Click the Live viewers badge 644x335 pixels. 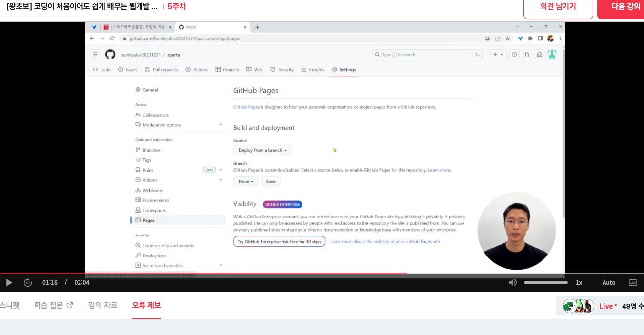[600, 306]
